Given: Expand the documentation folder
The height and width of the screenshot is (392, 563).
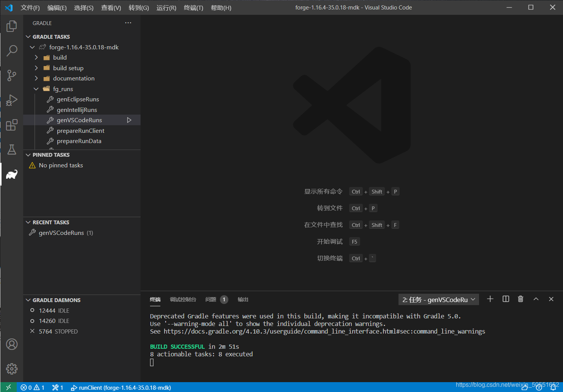Looking at the screenshot, I should (x=36, y=78).
